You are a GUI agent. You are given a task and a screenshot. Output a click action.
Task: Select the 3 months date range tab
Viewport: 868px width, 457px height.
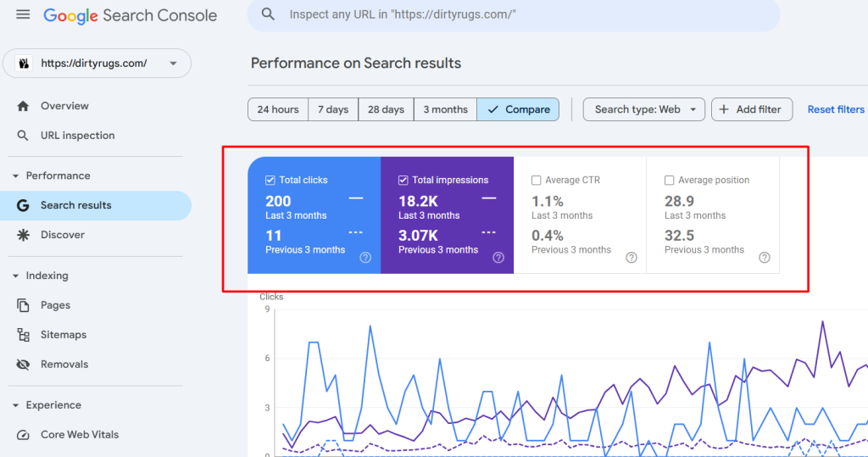(x=445, y=109)
